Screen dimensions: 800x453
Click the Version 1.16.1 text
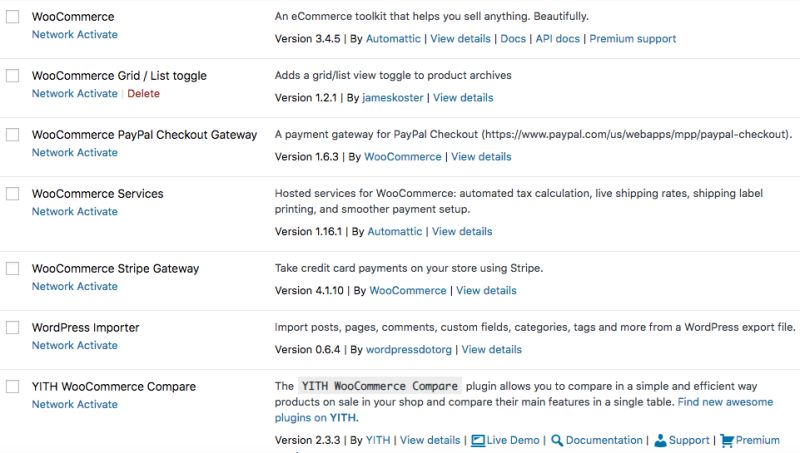pos(309,232)
